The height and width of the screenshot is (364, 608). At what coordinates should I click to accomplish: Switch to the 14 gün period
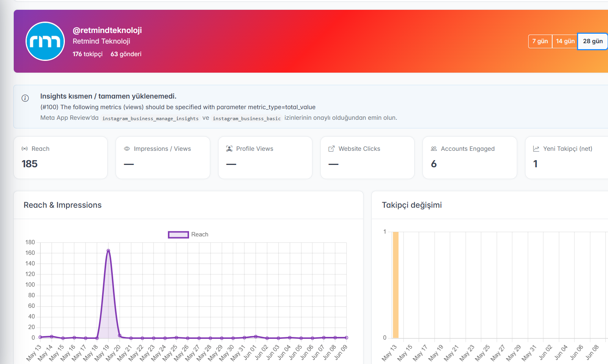pos(565,41)
